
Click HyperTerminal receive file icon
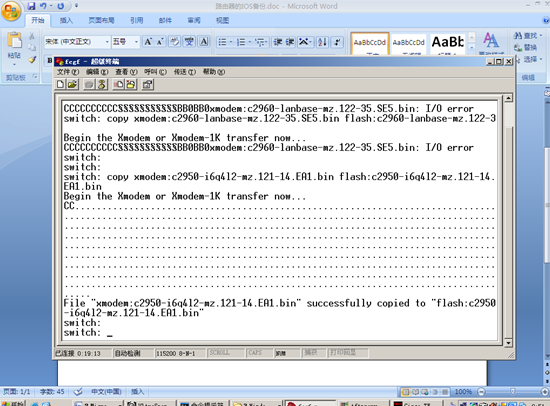pos(131,84)
